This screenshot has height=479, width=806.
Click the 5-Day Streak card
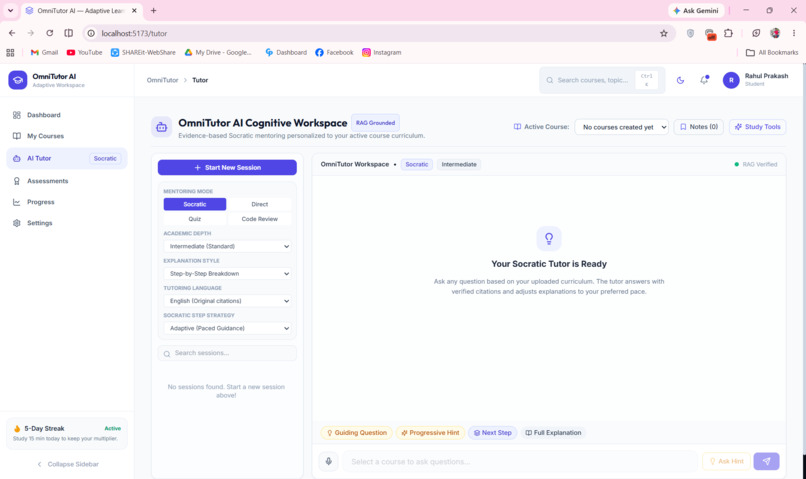point(67,433)
